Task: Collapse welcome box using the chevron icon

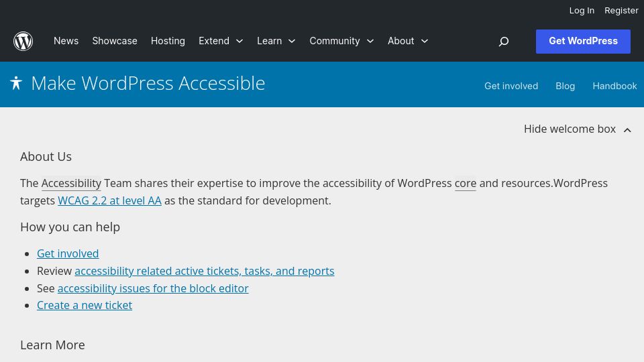Action: [627, 130]
